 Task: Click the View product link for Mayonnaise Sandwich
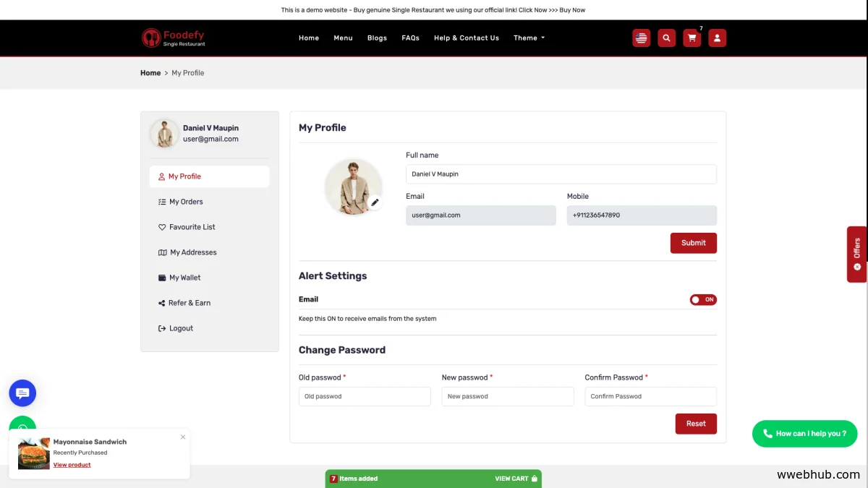[72, 464]
